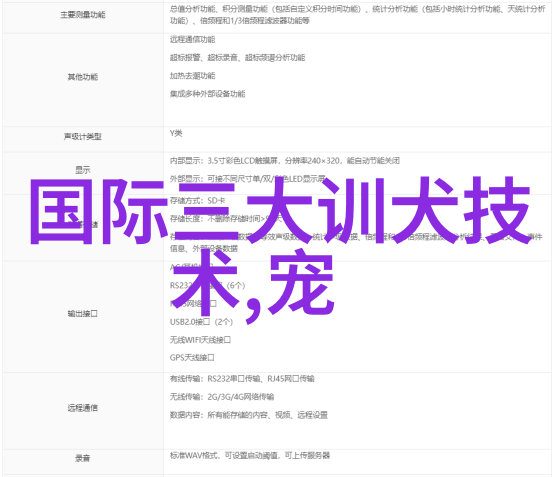Click the 主要测量功能 row label
The width and height of the screenshot is (554, 477).
[83, 15]
